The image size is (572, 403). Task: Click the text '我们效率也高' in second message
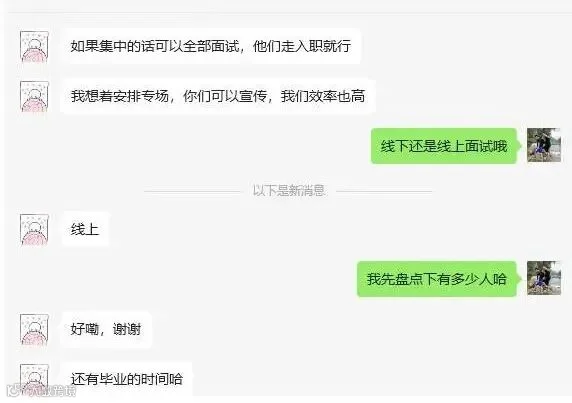click(323, 96)
